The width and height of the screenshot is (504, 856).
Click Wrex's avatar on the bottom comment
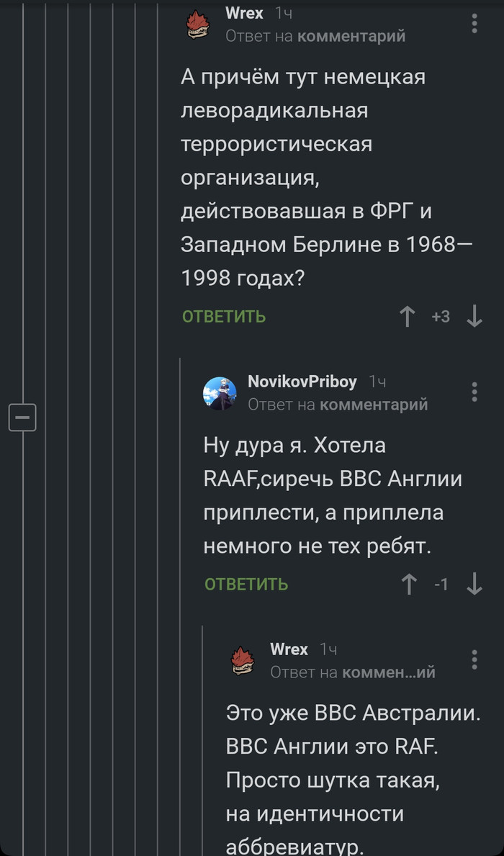click(x=242, y=660)
